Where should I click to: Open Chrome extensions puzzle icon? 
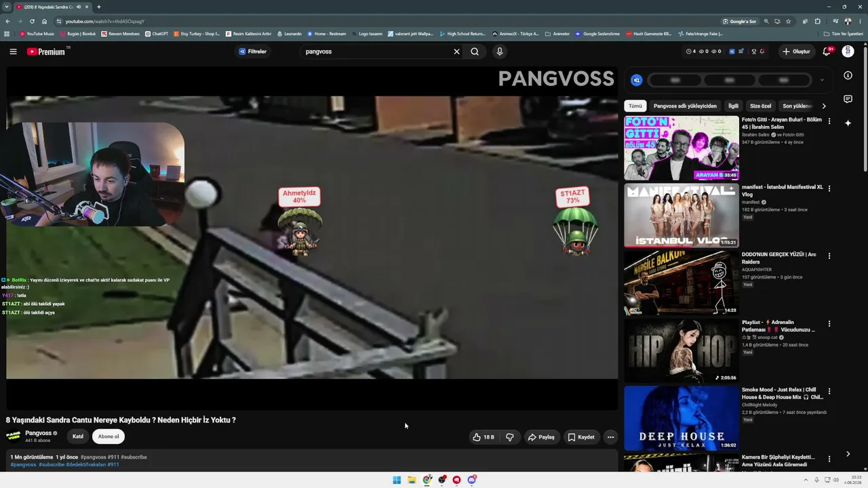click(x=818, y=21)
